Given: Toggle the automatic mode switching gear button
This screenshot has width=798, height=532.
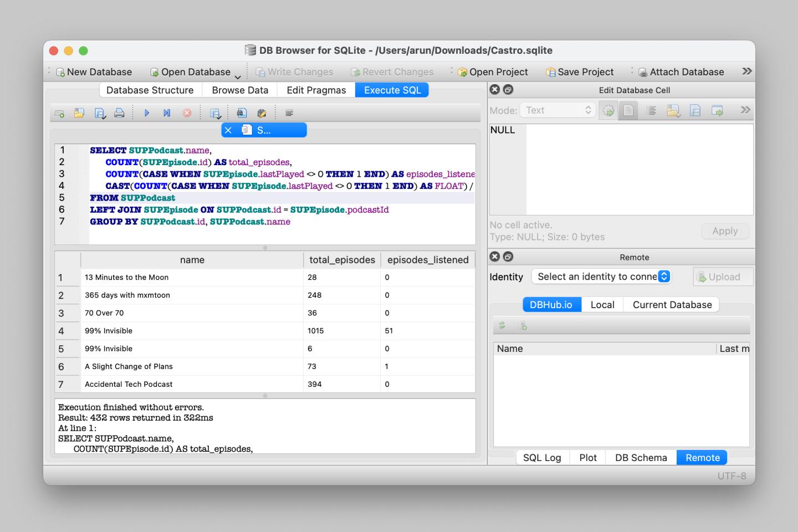Looking at the screenshot, I should click(608, 111).
